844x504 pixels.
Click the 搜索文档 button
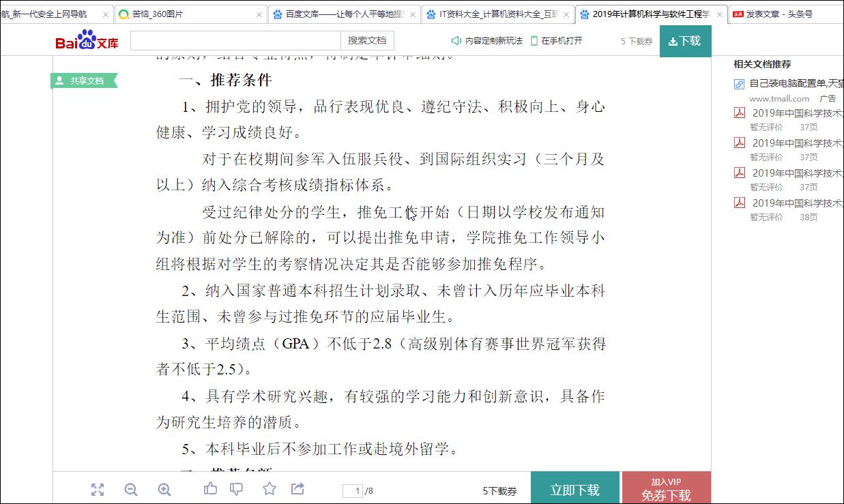coord(367,41)
